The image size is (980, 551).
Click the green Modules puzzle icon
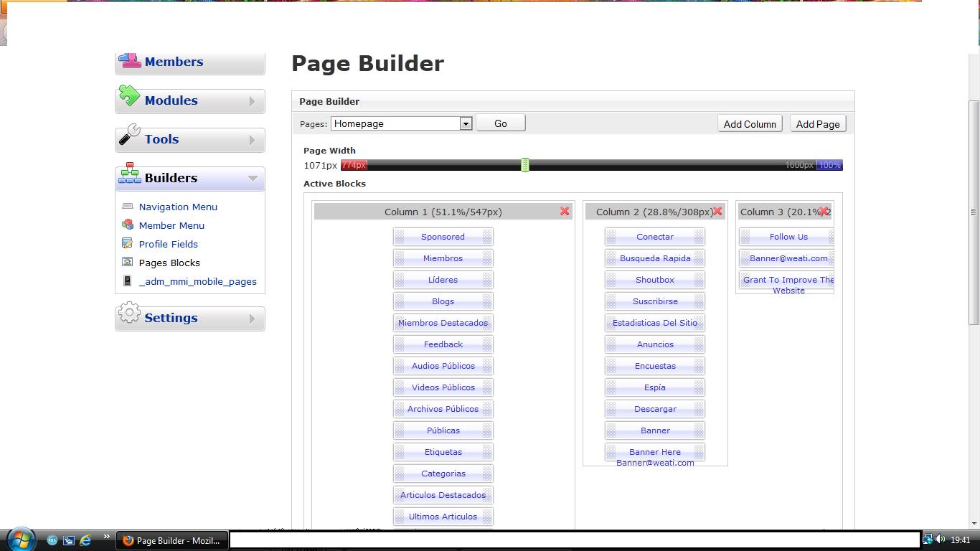click(x=129, y=96)
